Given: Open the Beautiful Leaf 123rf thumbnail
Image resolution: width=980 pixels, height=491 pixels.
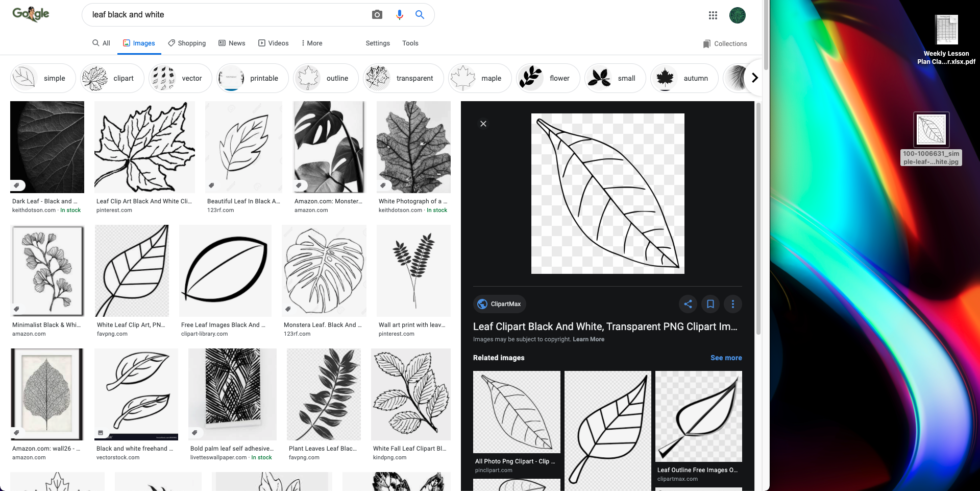Looking at the screenshot, I should pos(243,147).
